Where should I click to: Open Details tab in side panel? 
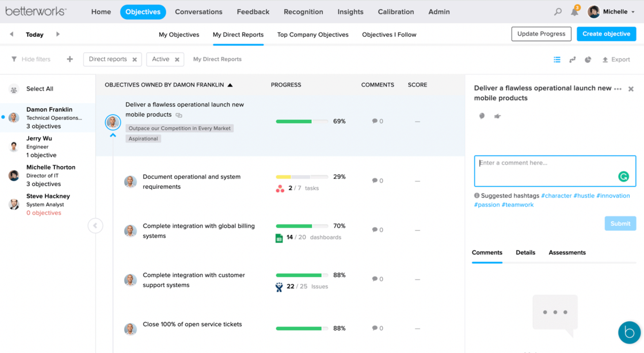(525, 253)
